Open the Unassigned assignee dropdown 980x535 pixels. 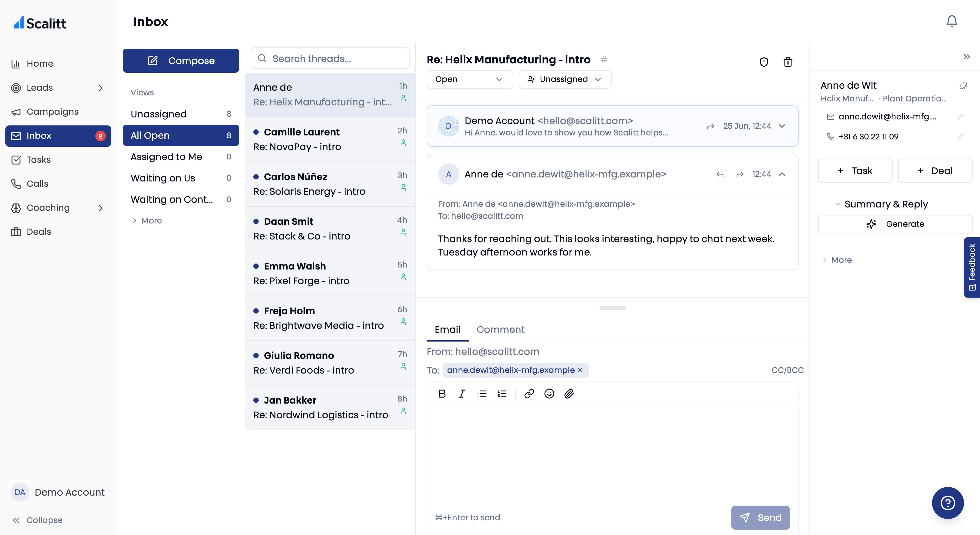pos(565,79)
